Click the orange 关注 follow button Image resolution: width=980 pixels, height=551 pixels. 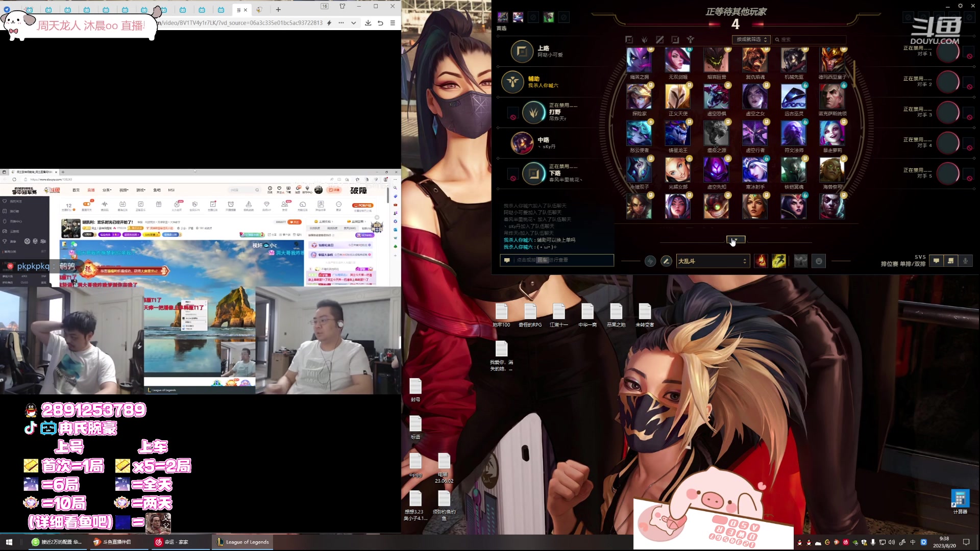[x=295, y=222]
